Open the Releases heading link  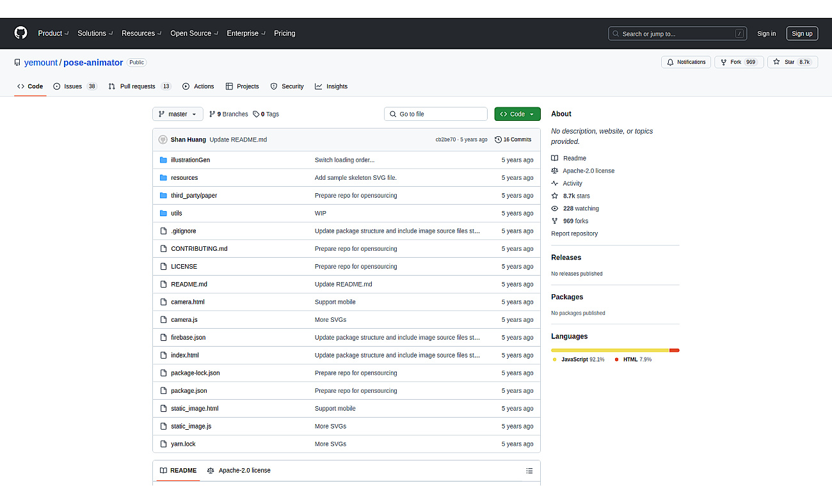[x=566, y=258]
